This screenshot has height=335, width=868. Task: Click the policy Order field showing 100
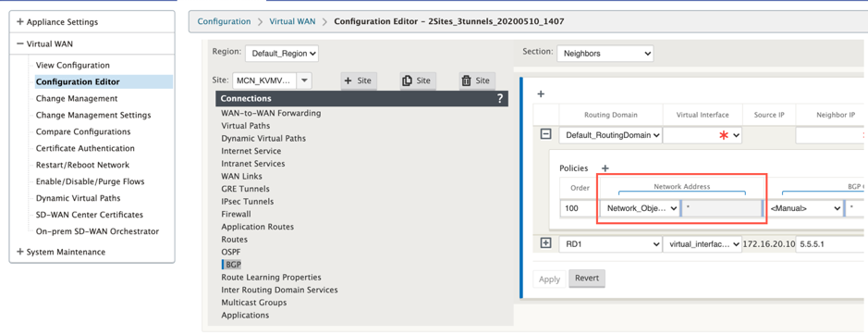pos(579,208)
